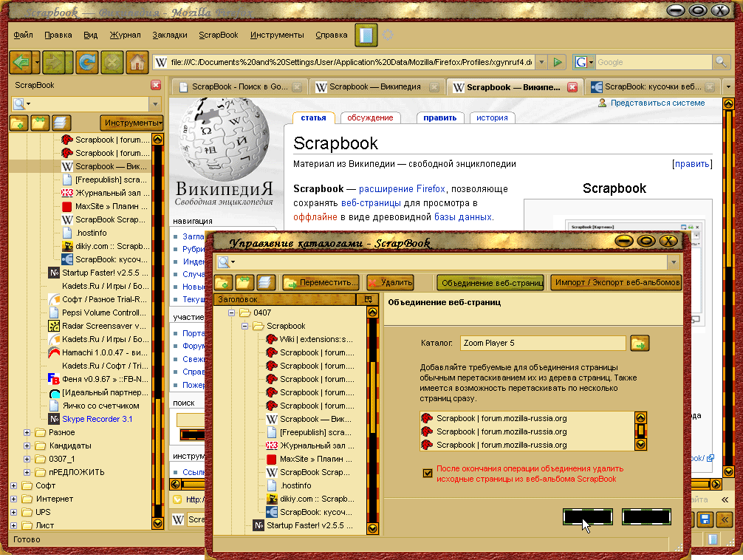Collapse the Scrapbook folder in catalog tree
743x560 pixels.
tap(245, 326)
